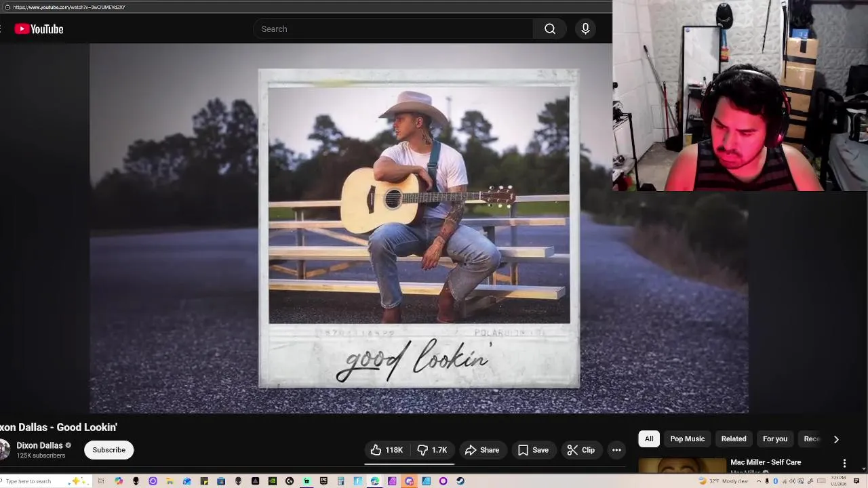This screenshot has width=868, height=488.
Task: Open NVIDIA app from taskbar
Action: (x=273, y=481)
